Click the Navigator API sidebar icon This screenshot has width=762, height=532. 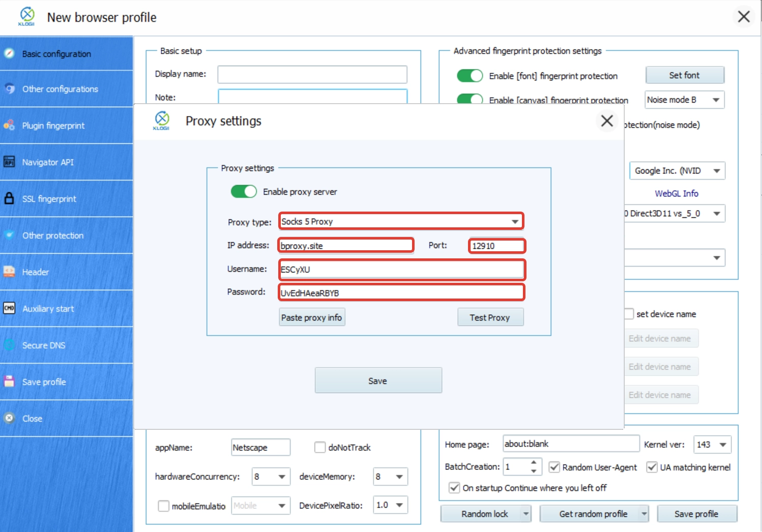(9, 162)
